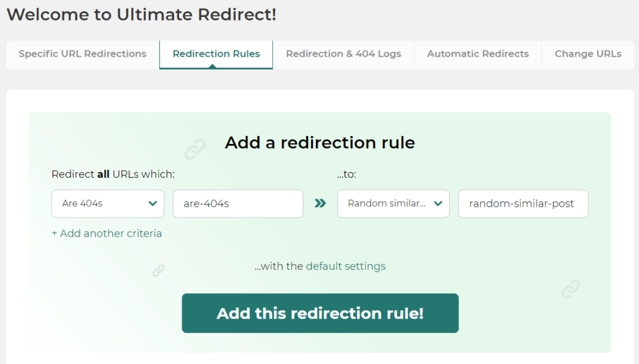Click the faded chain-link icon near the heading

(195, 149)
